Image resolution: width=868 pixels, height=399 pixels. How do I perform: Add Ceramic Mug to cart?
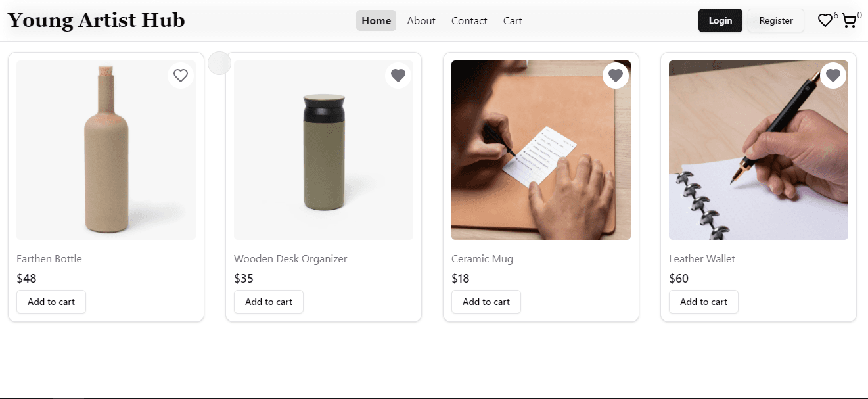pyautogui.click(x=486, y=302)
